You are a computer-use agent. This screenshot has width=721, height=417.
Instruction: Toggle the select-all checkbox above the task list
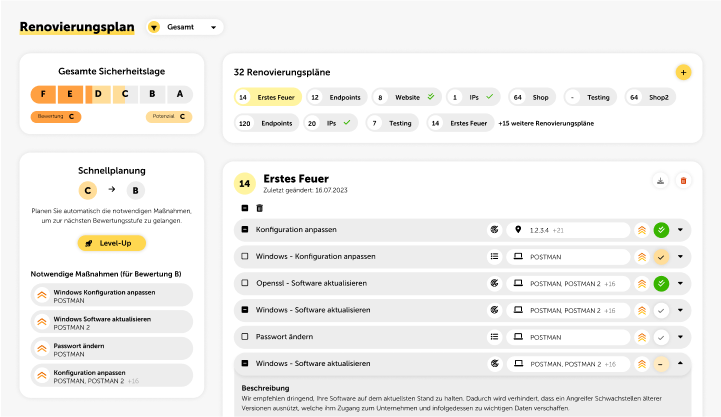click(x=245, y=208)
